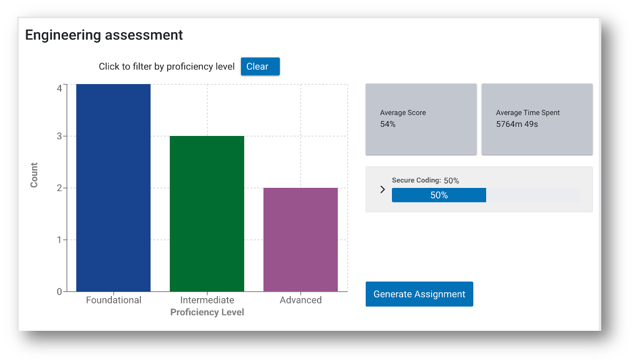Click the Intermediate x-axis label
The image size is (635, 364).
(207, 300)
